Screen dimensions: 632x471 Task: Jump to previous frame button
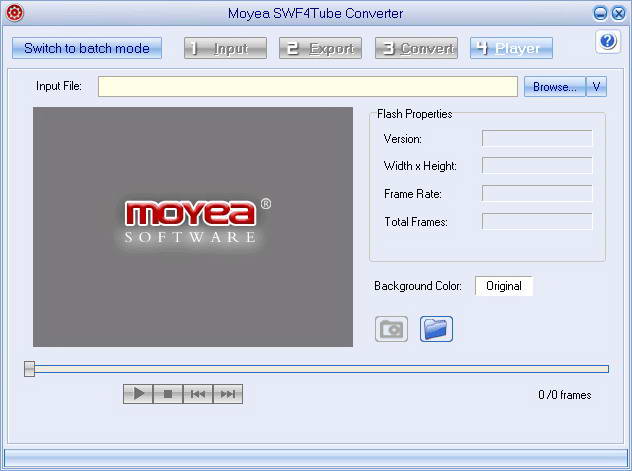click(198, 394)
